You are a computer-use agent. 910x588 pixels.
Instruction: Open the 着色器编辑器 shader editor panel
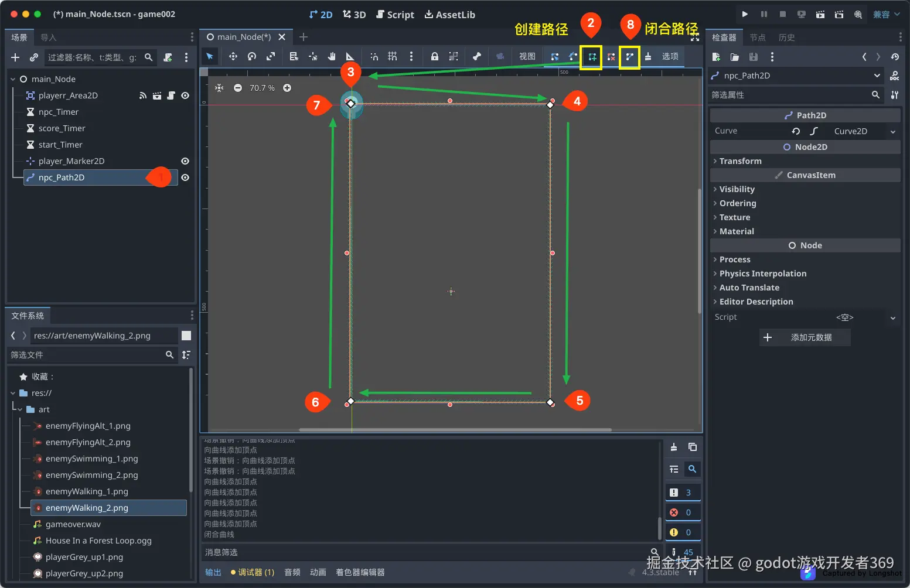tap(360, 572)
